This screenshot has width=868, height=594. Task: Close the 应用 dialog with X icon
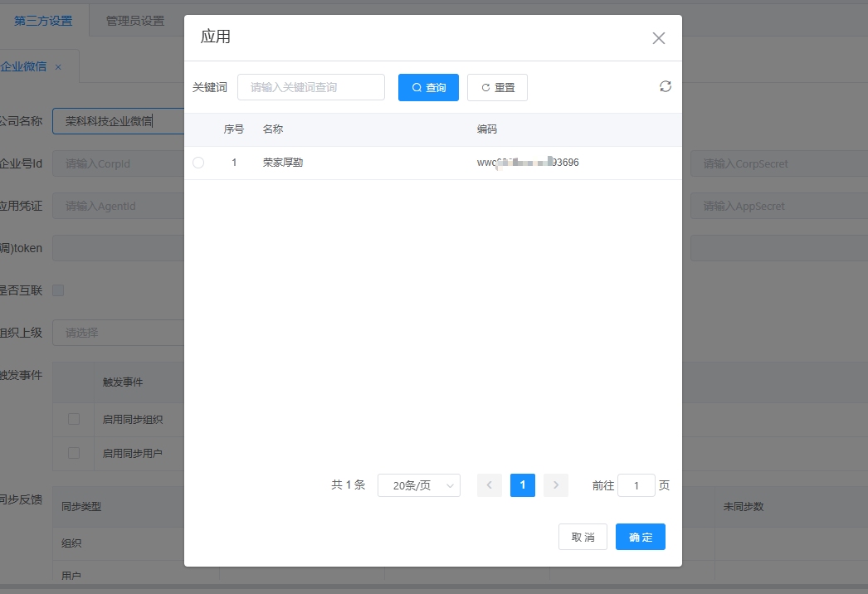pyautogui.click(x=659, y=38)
